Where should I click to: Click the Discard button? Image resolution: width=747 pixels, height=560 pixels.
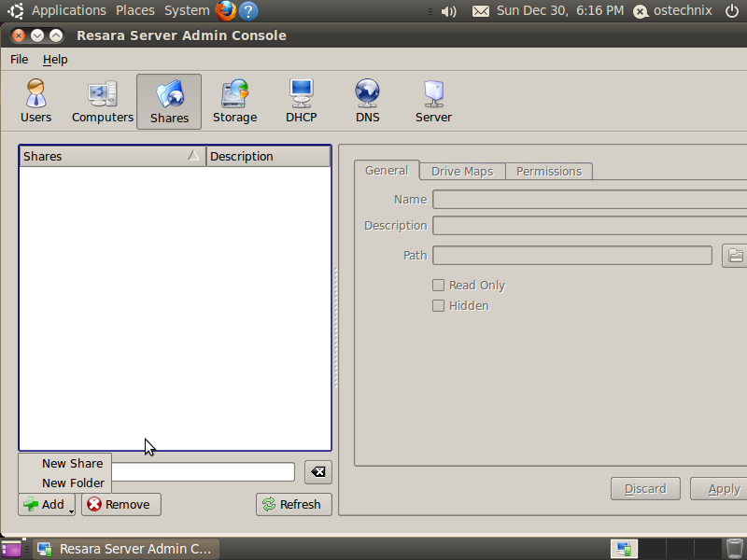645,488
